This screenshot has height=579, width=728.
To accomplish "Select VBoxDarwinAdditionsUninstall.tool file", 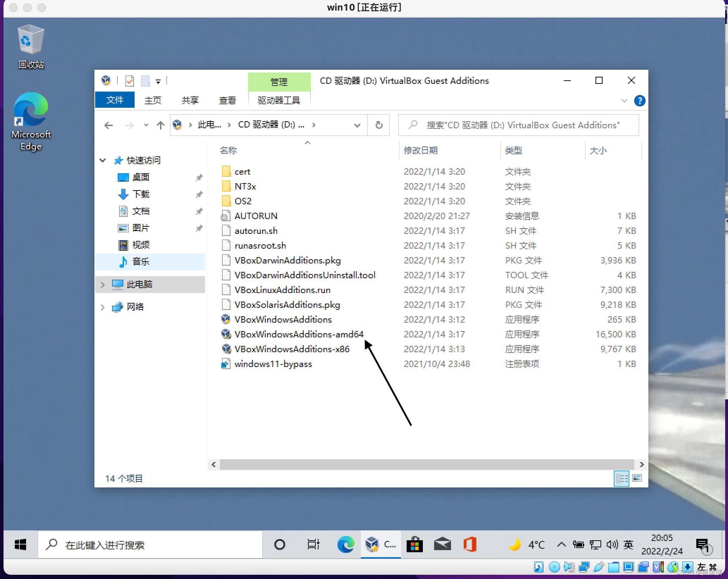I will click(x=305, y=275).
